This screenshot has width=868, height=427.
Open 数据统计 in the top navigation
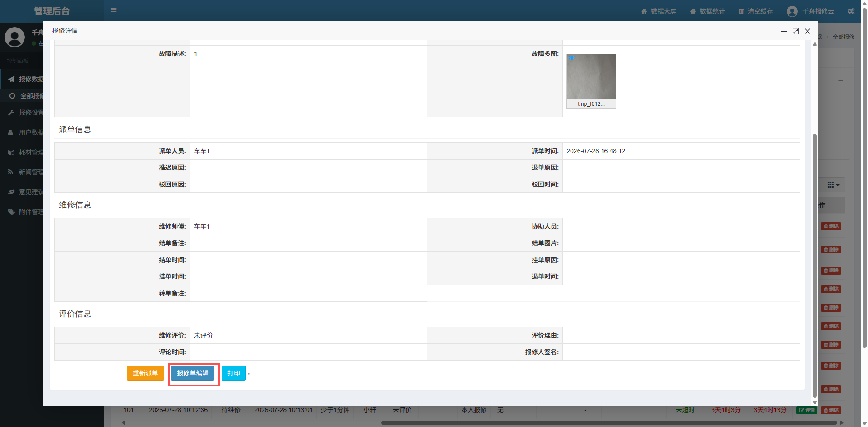(708, 11)
